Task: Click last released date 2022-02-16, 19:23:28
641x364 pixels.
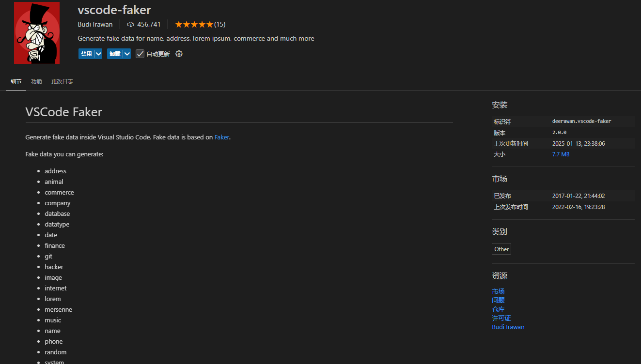Action: point(578,207)
